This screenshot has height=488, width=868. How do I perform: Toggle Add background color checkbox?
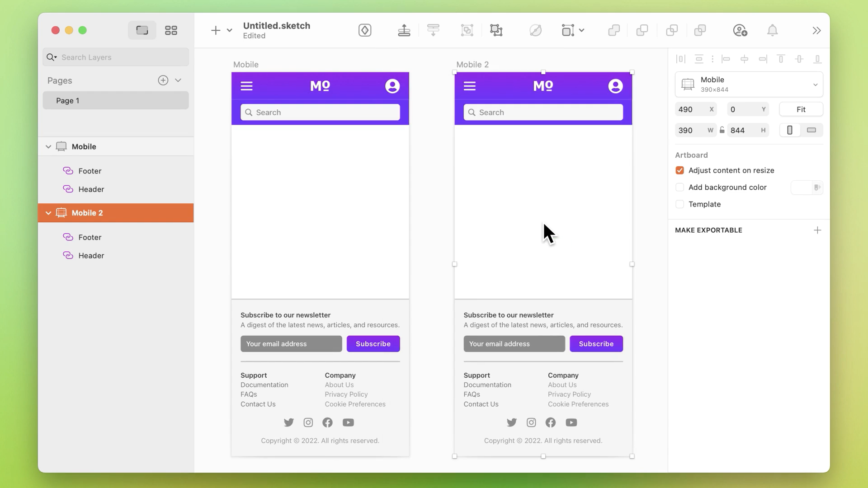[x=679, y=187]
